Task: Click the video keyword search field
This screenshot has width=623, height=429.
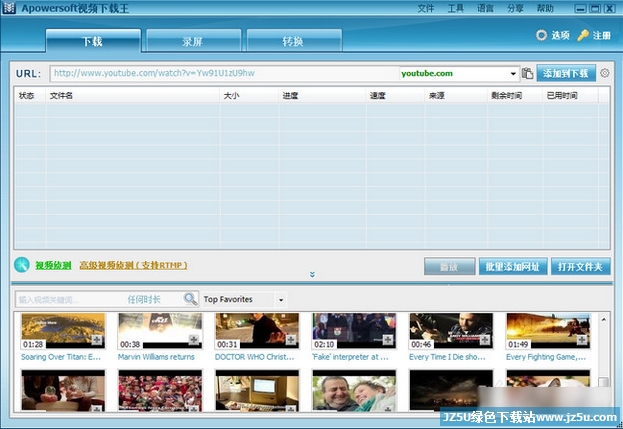Action: (70, 300)
